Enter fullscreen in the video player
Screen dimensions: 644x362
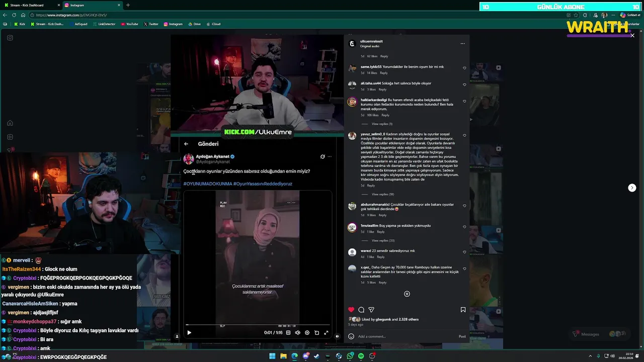pyautogui.click(x=326, y=332)
